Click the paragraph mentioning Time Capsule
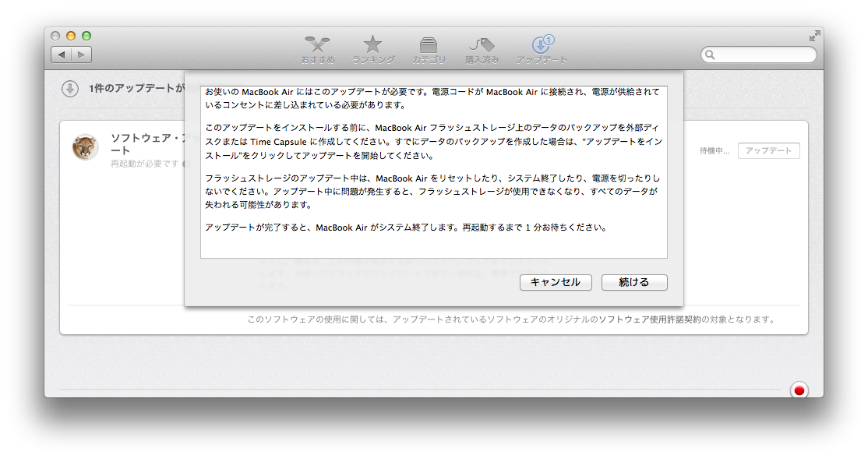868x459 pixels. pyautogui.click(x=433, y=142)
